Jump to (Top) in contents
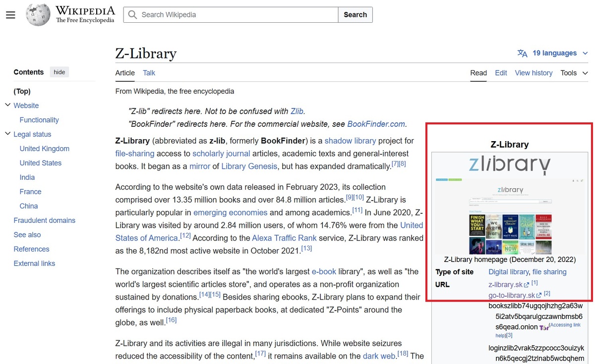The height and width of the screenshot is (364, 595). click(22, 91)
